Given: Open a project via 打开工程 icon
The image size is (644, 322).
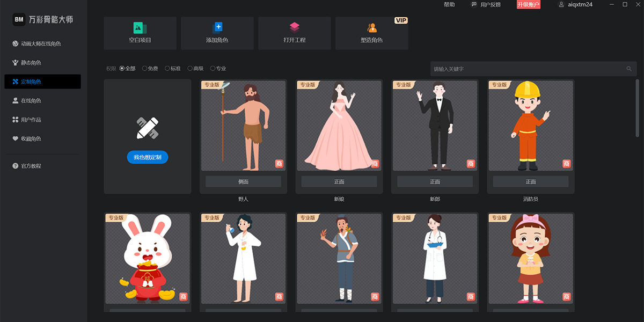Looking at the screenshot, I should click(x=294, y=27).
